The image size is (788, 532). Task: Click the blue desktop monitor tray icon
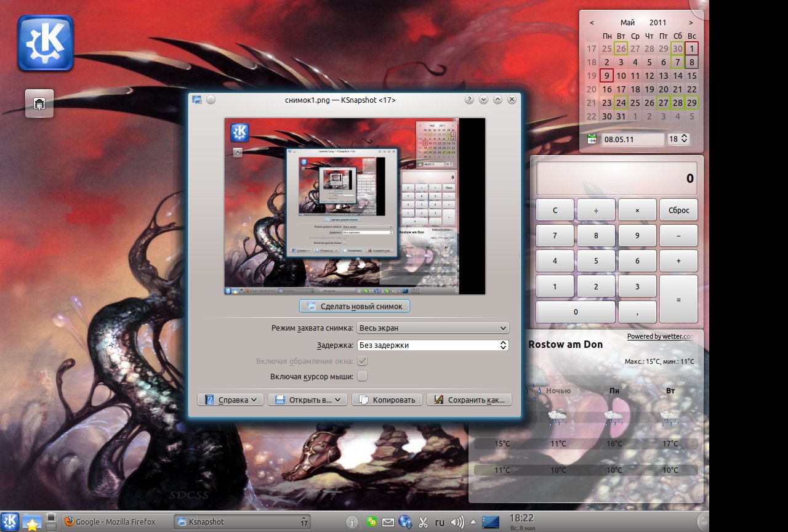490,522
